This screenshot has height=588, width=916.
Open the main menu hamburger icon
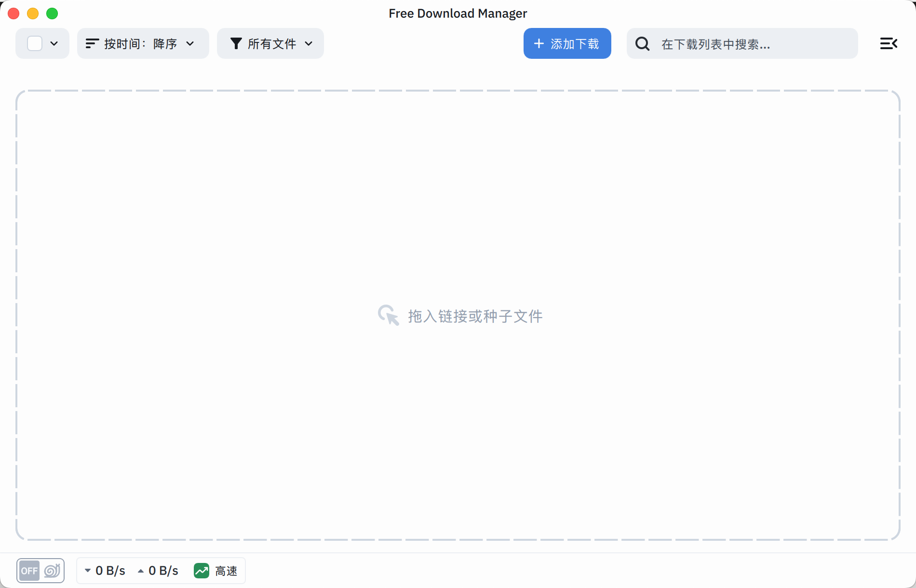point(888,43)
